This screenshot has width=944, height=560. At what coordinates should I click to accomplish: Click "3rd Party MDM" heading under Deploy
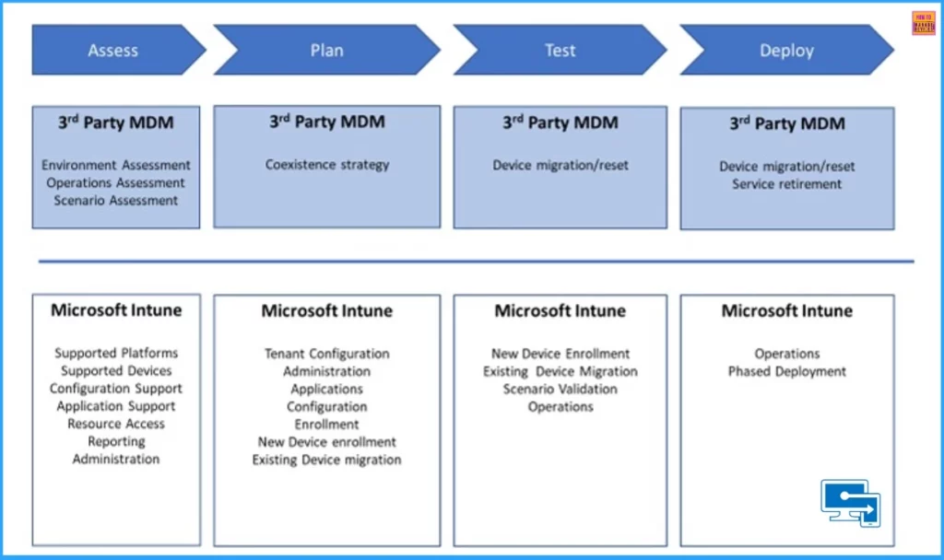click(x=787, y=123)
